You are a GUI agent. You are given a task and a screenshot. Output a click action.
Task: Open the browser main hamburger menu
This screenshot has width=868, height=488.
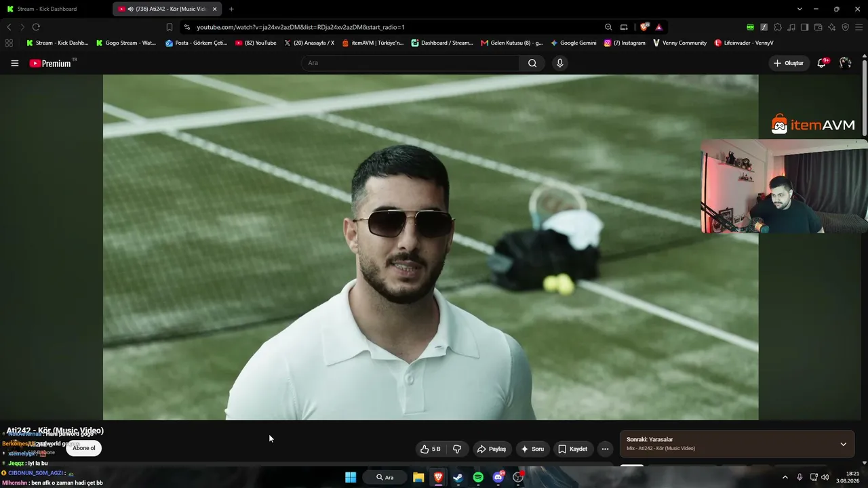tap(859, 27)
